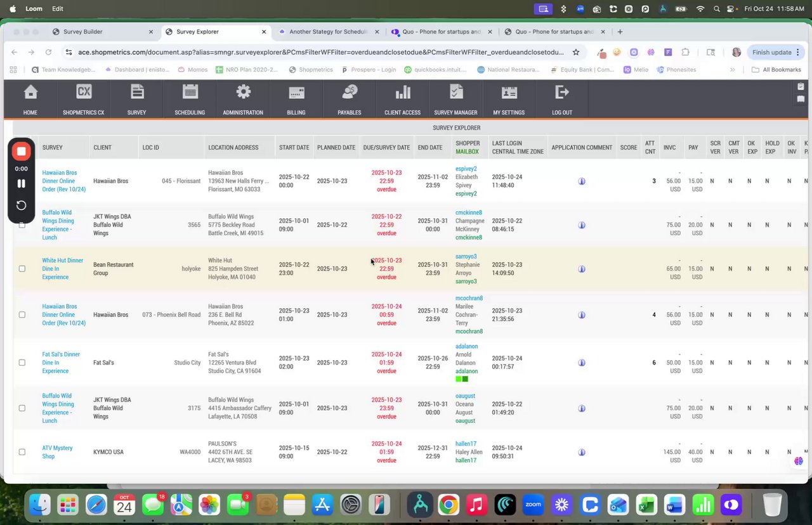
Task: Open the All Bookmarks folder
Action: tap(776, 70)
